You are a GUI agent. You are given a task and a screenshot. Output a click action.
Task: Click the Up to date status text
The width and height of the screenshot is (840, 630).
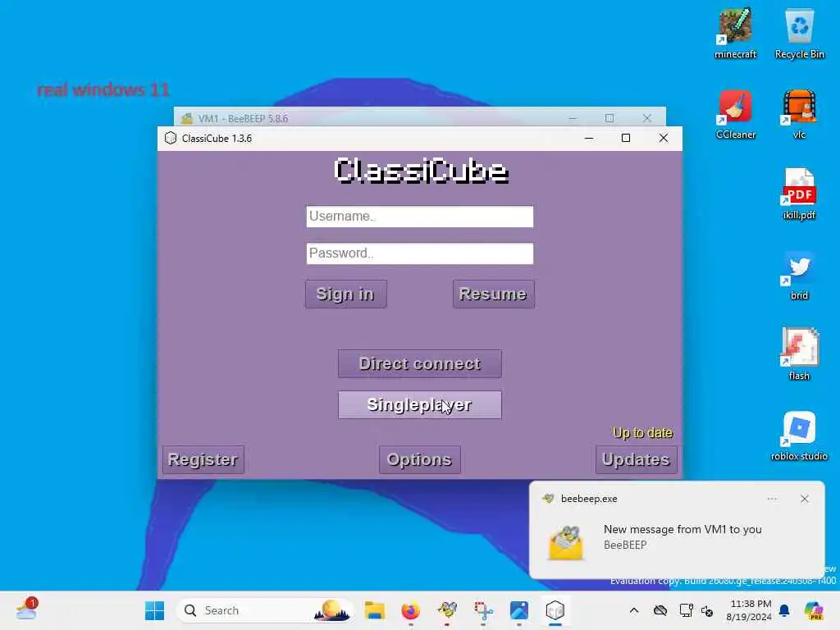[x=643, y=433]
